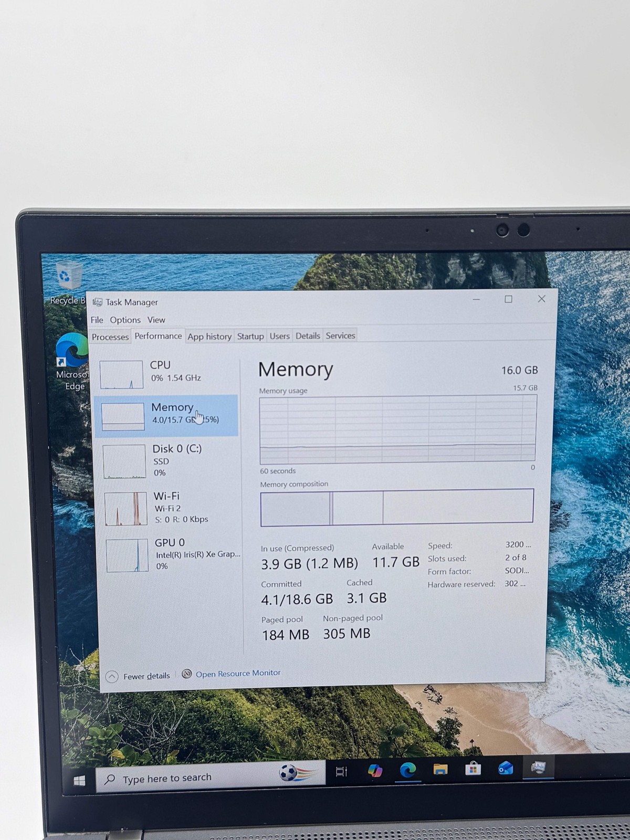
Task: Open Outlook from the taskbar
Action: coord(505,769)
